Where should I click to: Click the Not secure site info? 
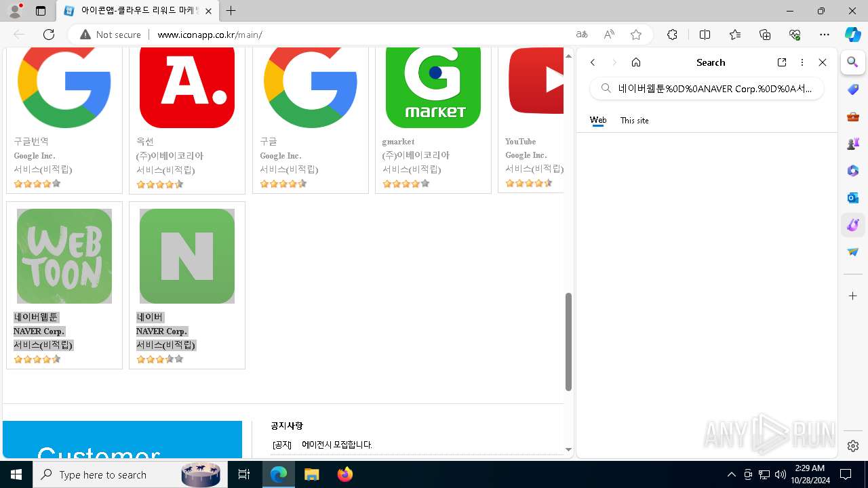click(111, 35)
